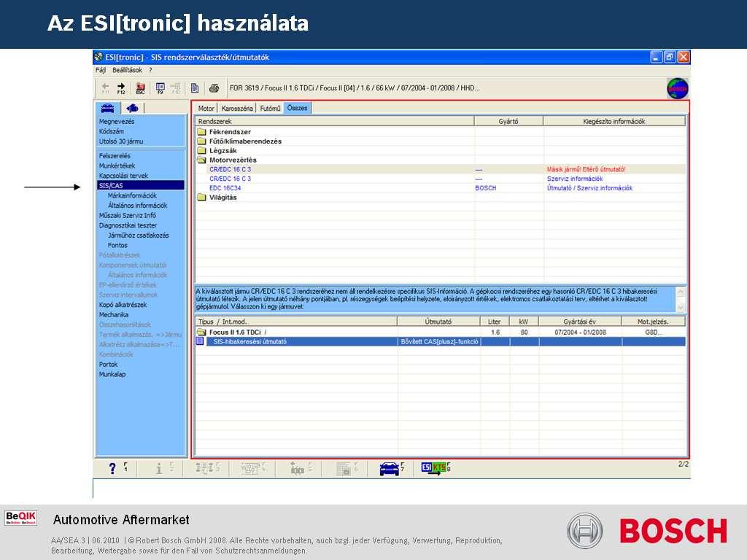Open Műszaki Szerviz Infó
The image size is (747, 560).
pyautogui.click(x=127, y=215)
